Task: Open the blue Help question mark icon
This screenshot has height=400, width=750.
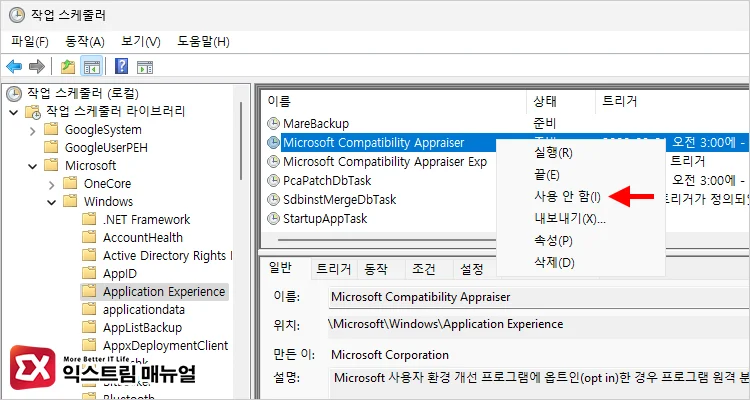Action: click(x=121, y=66)
